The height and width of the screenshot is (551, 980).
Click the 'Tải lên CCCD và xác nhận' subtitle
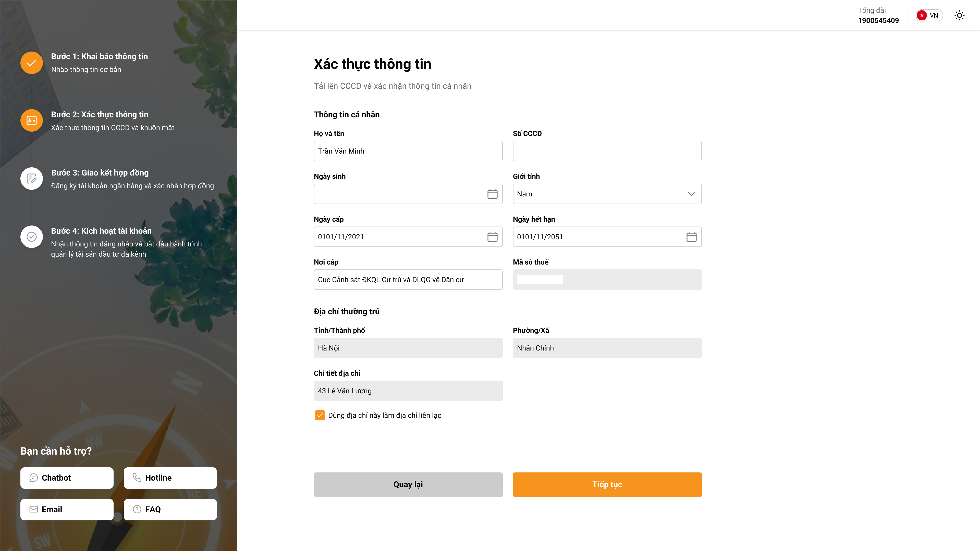[x=392, y=86]
